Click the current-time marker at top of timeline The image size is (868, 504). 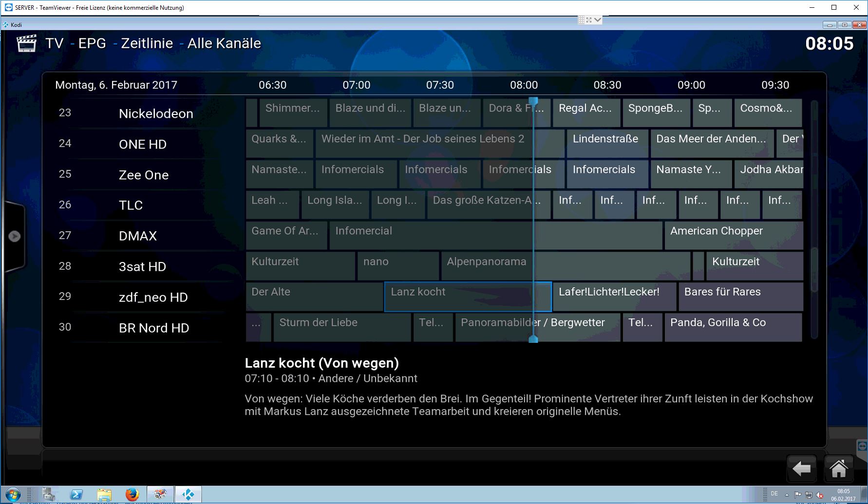tap(533, 101)
